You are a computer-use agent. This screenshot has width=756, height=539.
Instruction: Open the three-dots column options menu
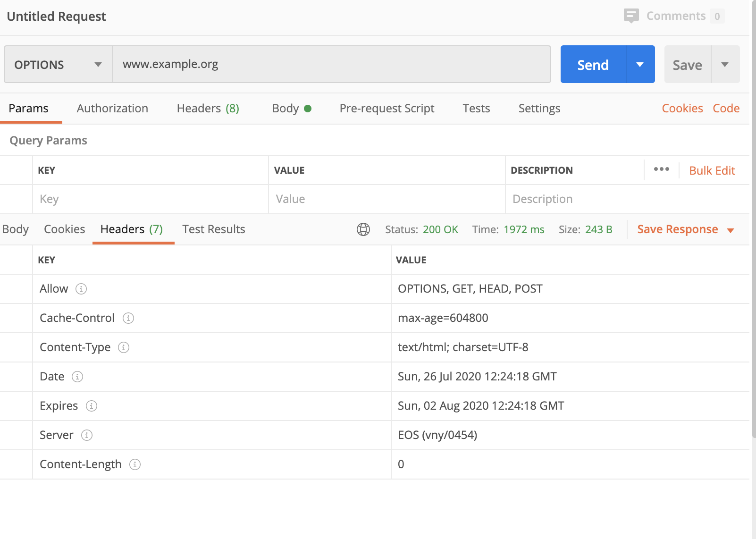point(661,169)
